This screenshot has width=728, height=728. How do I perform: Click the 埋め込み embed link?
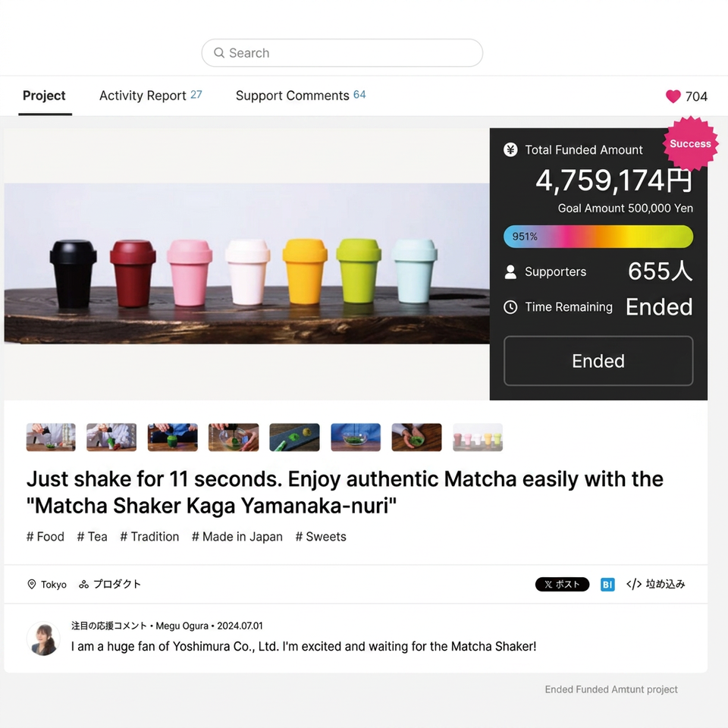pos(665,584)
